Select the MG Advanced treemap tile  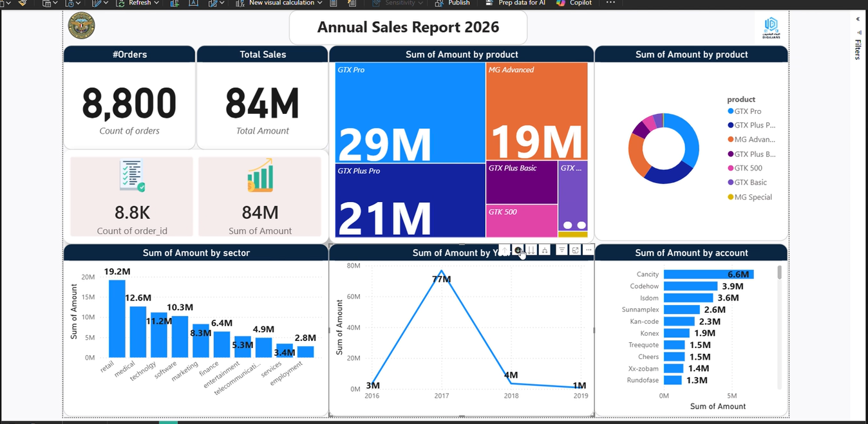point(537,111)
